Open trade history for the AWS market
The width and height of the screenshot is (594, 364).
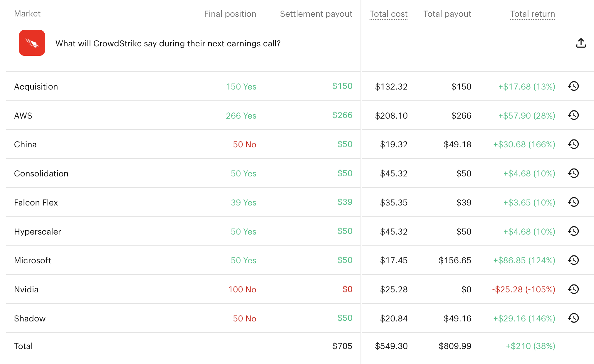pyautogui.click(x=573, y=115)
